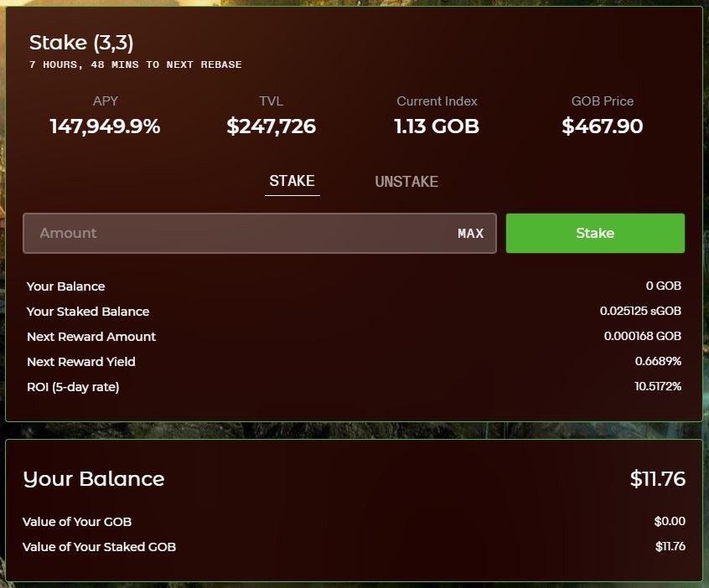The width and height of the screenshot is (709, 588).
Task: Click the green Stake button
Action: pyautogui.click(x=595, y=233)
